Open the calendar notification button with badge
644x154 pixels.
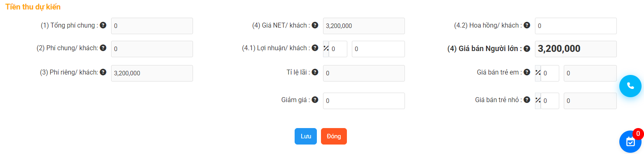click(x=630, y=141)
